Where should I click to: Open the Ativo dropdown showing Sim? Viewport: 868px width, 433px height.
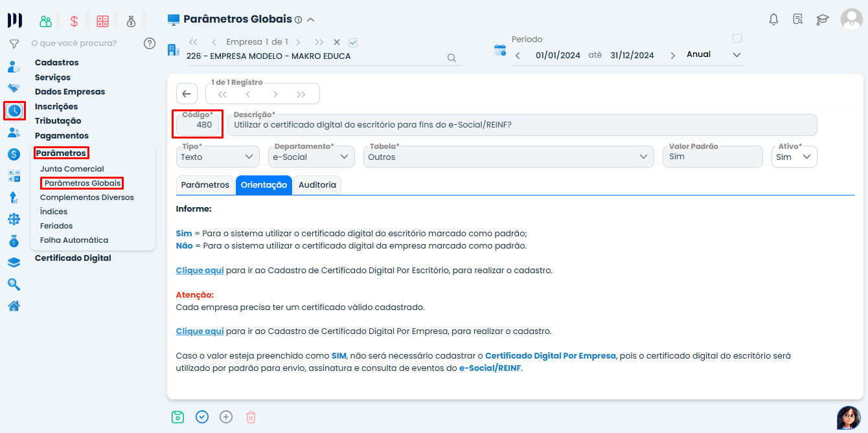click(x=794, y=157)
